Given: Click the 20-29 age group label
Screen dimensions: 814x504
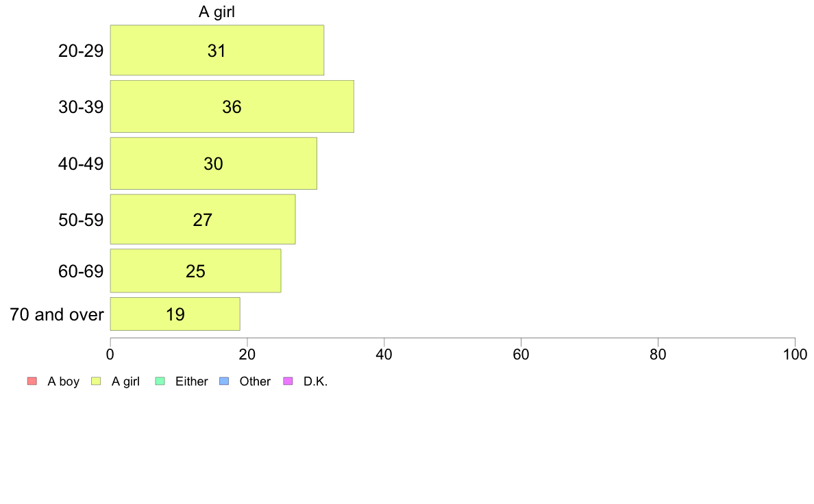Looking at the screenshot, I should 80,51.
